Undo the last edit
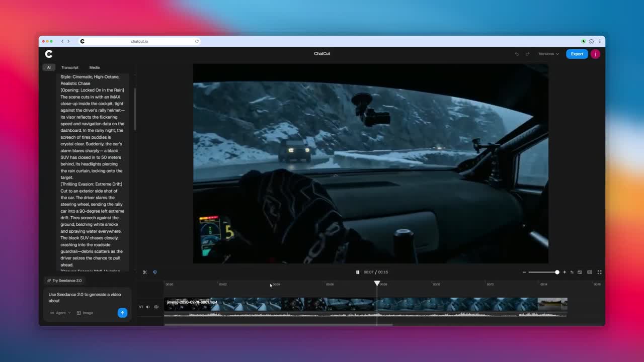The height and width of the screenshot is (362, 644). (x=517, y=54)
